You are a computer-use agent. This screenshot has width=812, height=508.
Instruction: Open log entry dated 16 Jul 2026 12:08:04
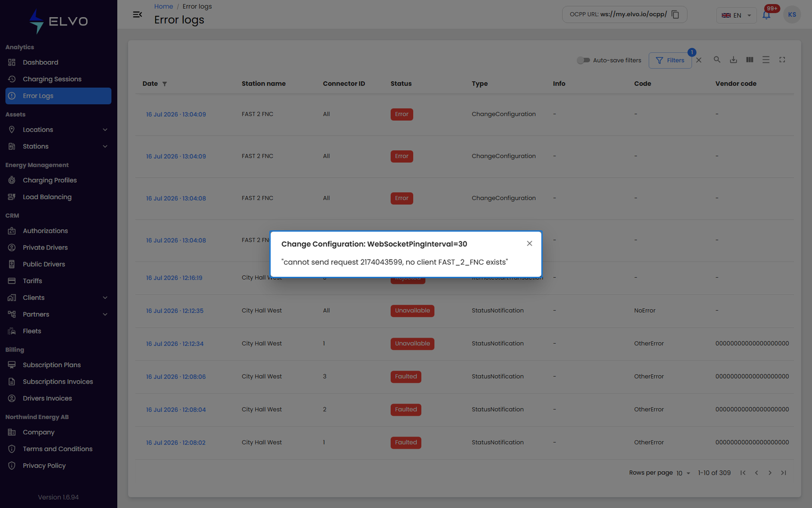pos(176,410)
